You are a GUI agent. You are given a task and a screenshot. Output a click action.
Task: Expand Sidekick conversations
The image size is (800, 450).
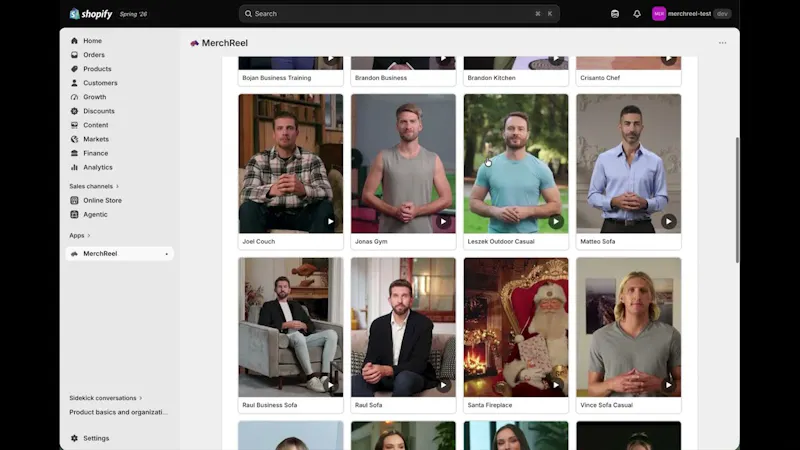tap(106, 398)
